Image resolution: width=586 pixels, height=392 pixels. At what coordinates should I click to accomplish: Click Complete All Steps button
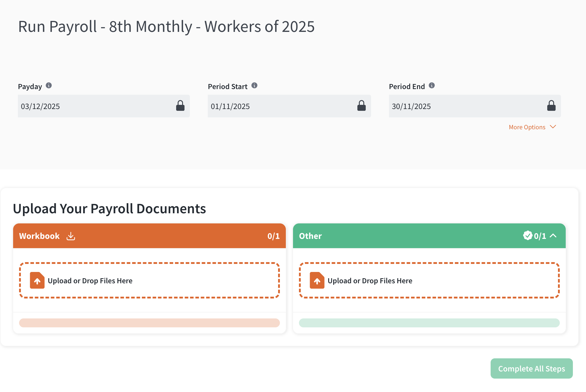[x=532, y=368]
